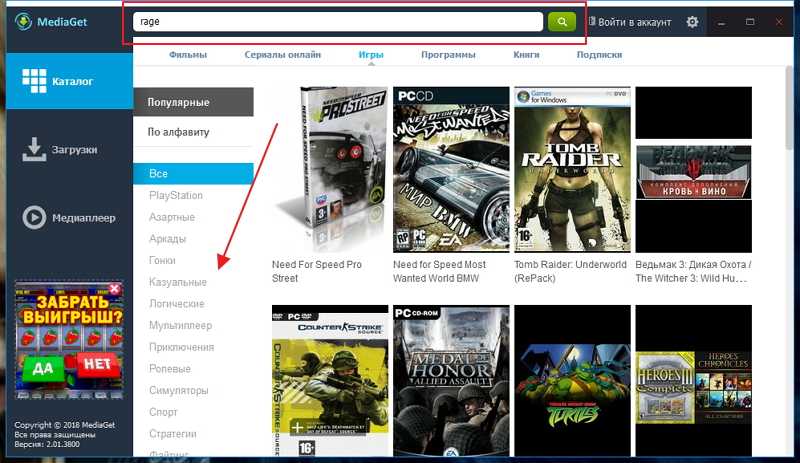The width and height of the screenshot is (800, 463).
Task: Filter by PlayStation category
Action: pos(176,196)
